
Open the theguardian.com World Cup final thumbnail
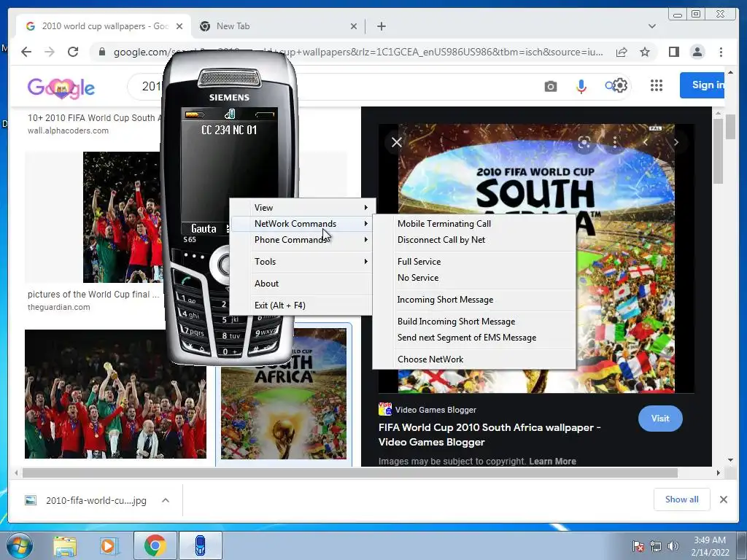pos(121,217)
